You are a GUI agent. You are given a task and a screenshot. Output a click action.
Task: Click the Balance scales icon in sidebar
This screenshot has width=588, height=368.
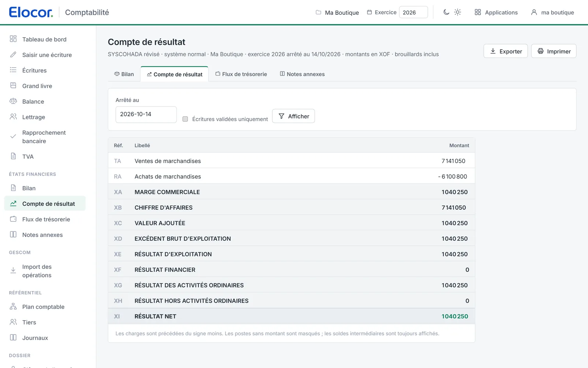(13, 101)
